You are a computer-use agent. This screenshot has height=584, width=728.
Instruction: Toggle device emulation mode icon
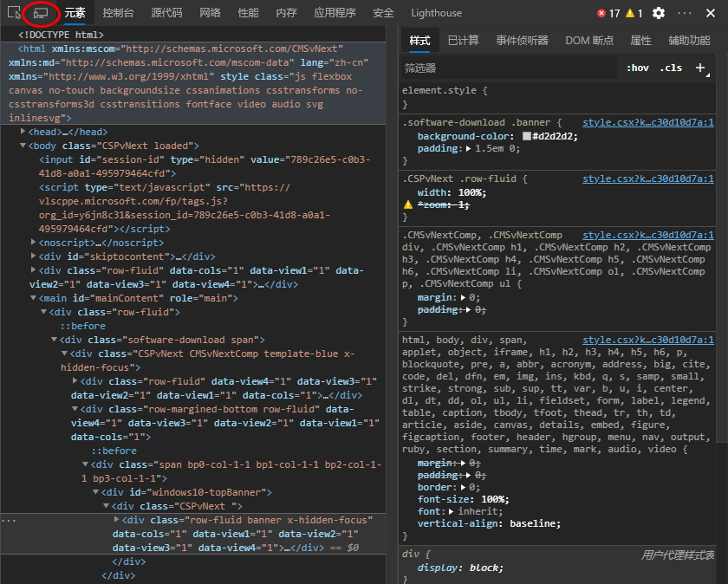pos(41,13)
